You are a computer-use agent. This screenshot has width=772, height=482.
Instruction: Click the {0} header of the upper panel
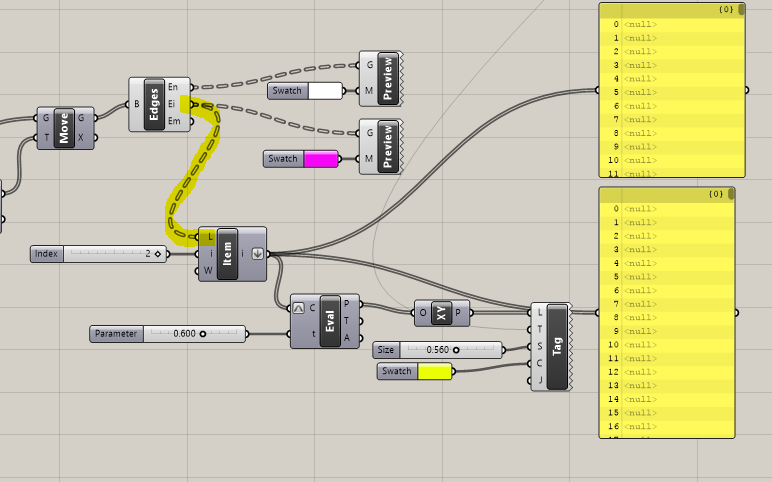(x=727, y=9)
